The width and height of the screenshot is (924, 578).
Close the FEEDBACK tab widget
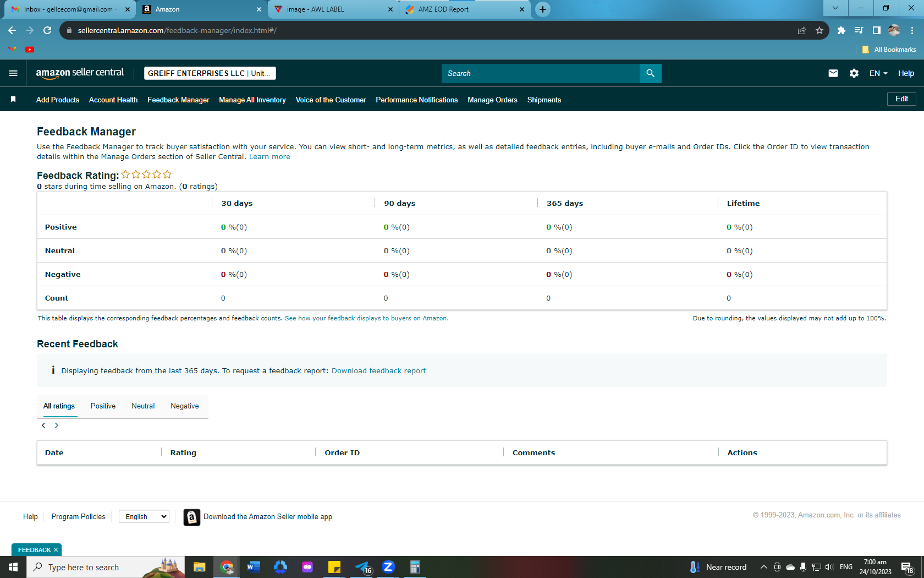[x=56, y=550]
